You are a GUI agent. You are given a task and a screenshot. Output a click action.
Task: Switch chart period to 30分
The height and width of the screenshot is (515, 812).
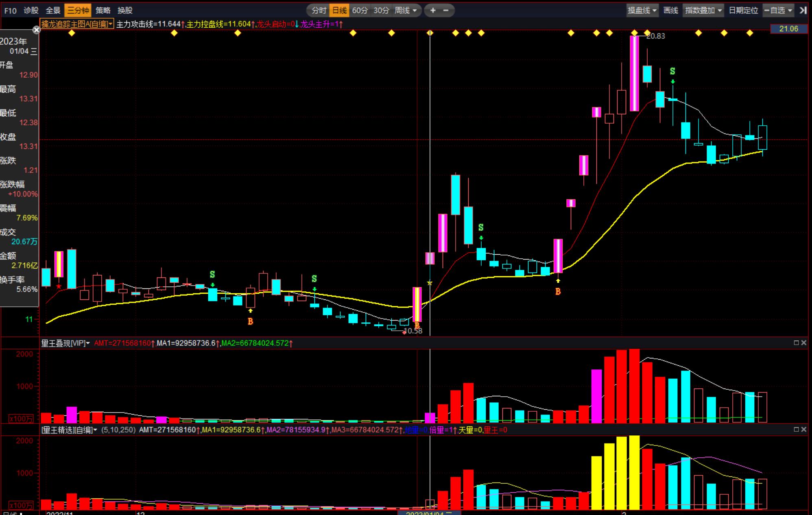click(x=381, y=10)
